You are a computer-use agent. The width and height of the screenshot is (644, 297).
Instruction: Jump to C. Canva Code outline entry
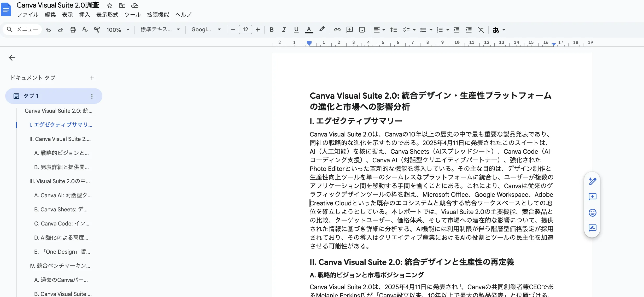pos(62,223)
